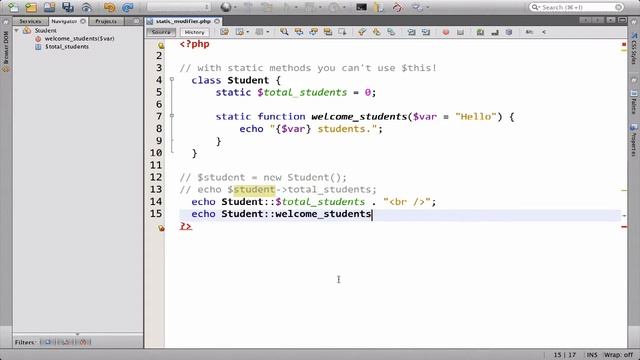Go to Previous Bookmark icon
This screenshot has width=640, height=360.
362,32
